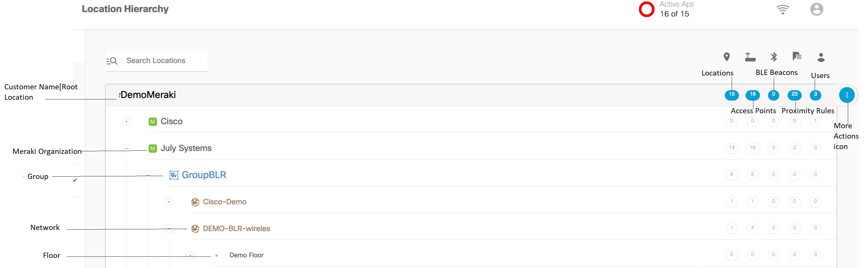The image size is (868, 268).
Task: Open the user account avatar icon
Action: (x=816, y=10)
